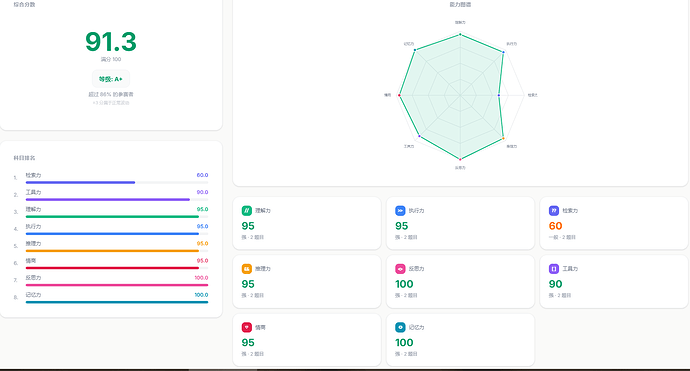Click the 90.0 value in the 工具力 ranking row
This screenshot has width=690, height=371.
[202, 192]
